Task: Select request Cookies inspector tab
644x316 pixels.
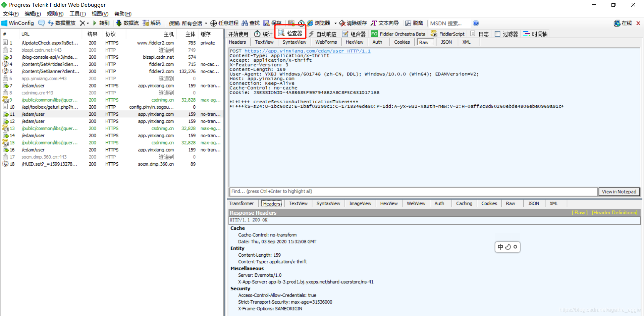Action: click(402, 42)
